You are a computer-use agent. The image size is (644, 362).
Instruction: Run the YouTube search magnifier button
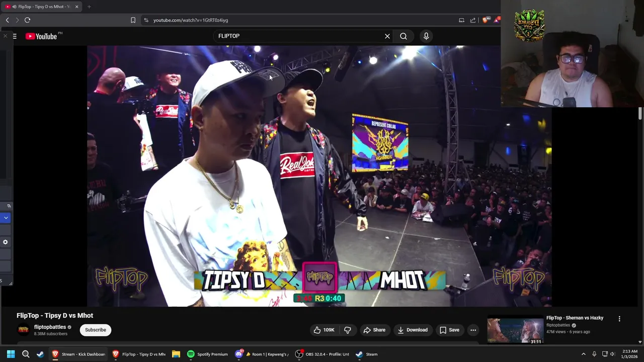404,36
